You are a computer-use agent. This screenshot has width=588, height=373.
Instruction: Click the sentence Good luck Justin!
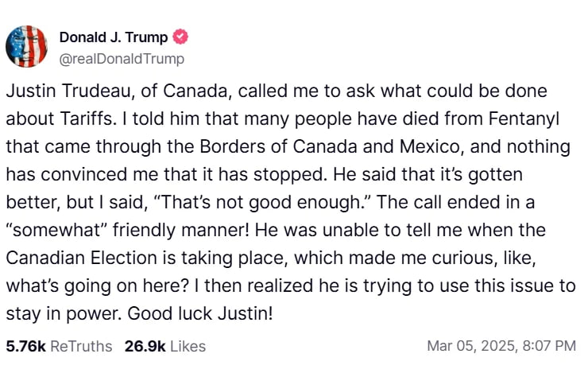coord(200,313)
